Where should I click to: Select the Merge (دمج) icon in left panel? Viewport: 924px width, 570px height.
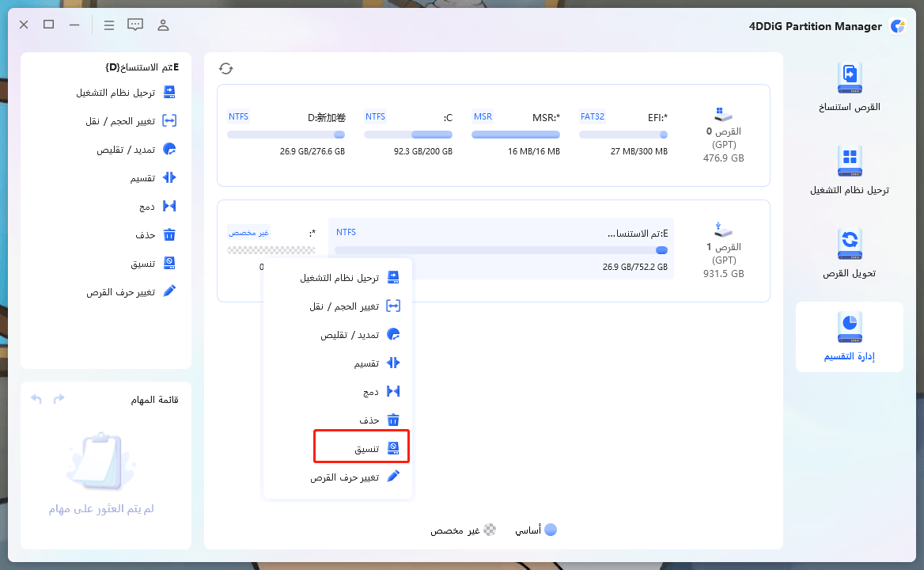click(x=168, y=206)
